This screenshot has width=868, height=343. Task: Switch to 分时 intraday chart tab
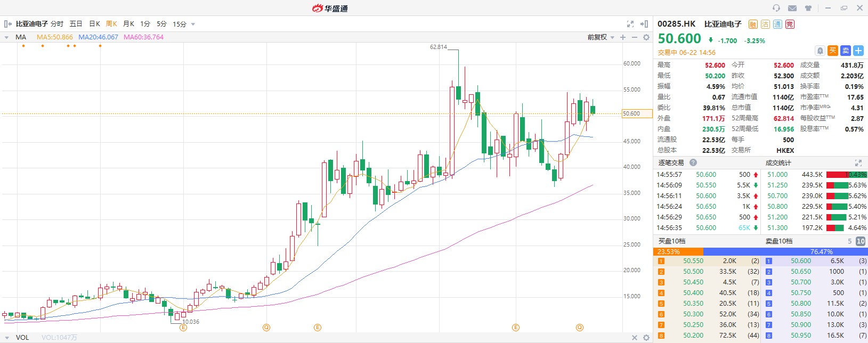[x=57, y=24]
